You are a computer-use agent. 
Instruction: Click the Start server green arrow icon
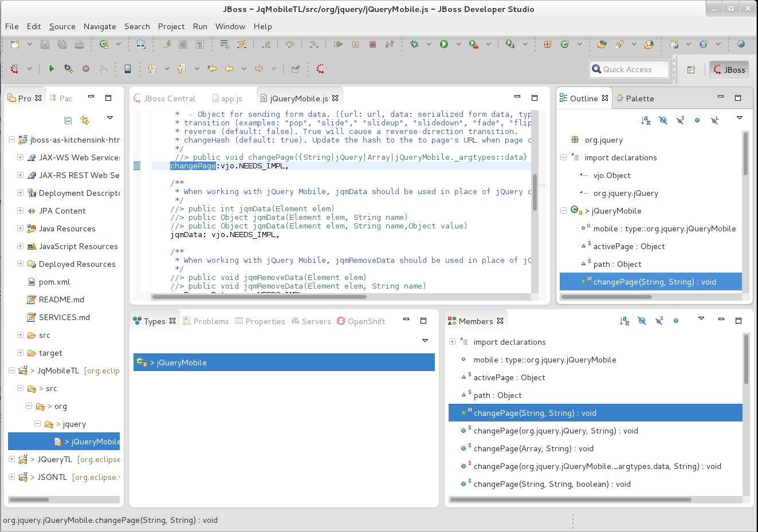[51, 69]
